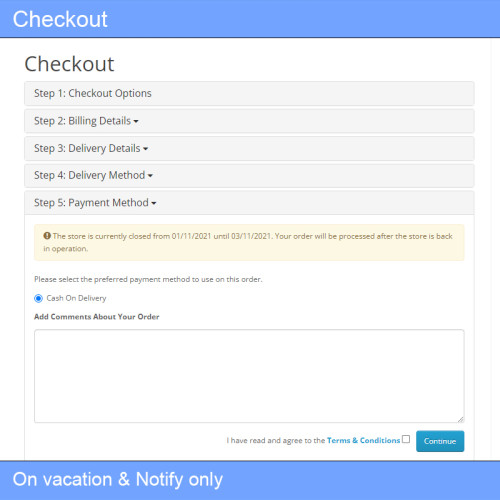Check the Terms & Conditions agreement checkbox
This screenshot has height=500, width=500.
pos(406,439)
